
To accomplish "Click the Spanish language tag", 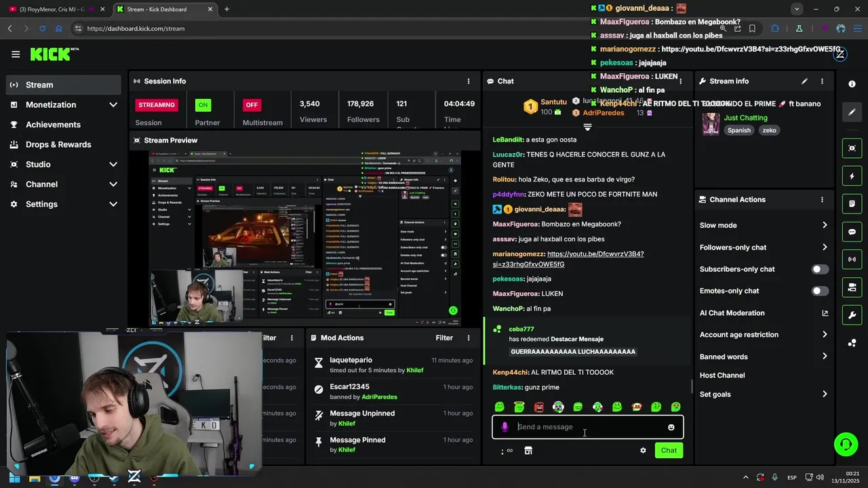I will (x=739, y=130).
